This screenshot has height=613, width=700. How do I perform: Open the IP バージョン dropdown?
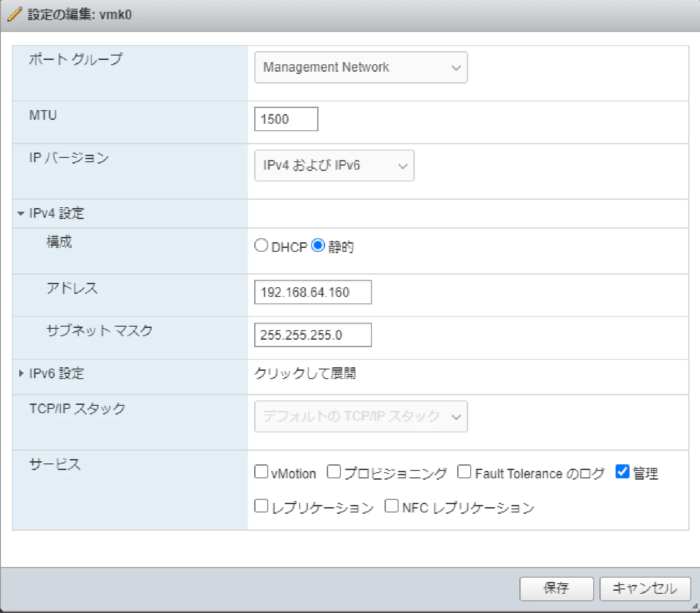click(334, 165)
